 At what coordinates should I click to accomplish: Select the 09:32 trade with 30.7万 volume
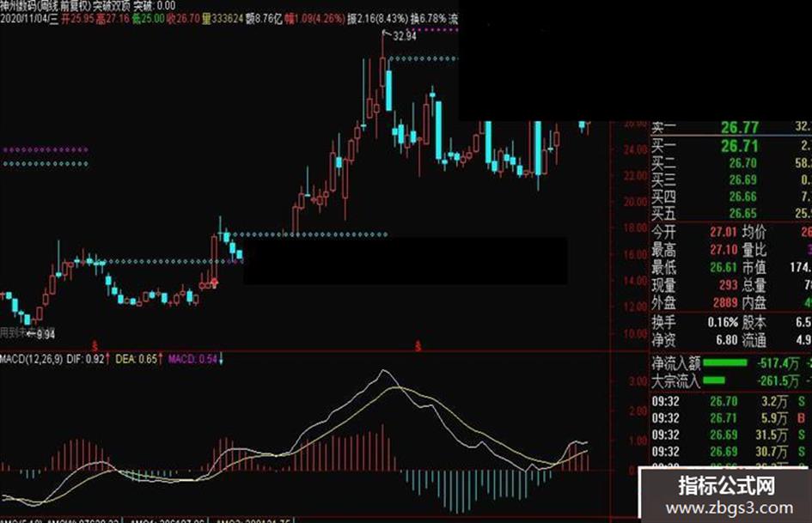[x=730, y=452]
